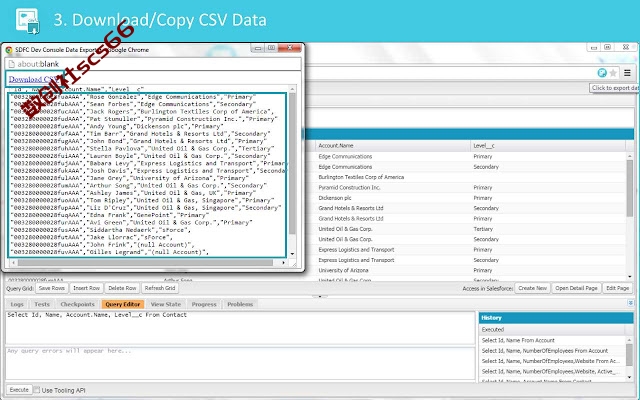
Task: Click the History panel header
Action: [556, 318]
